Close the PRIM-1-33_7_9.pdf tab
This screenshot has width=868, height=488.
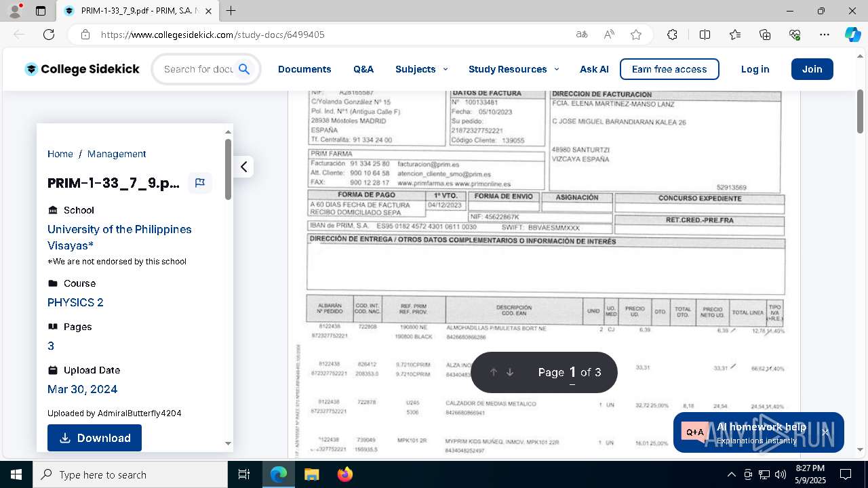click(x=209, y=11)
